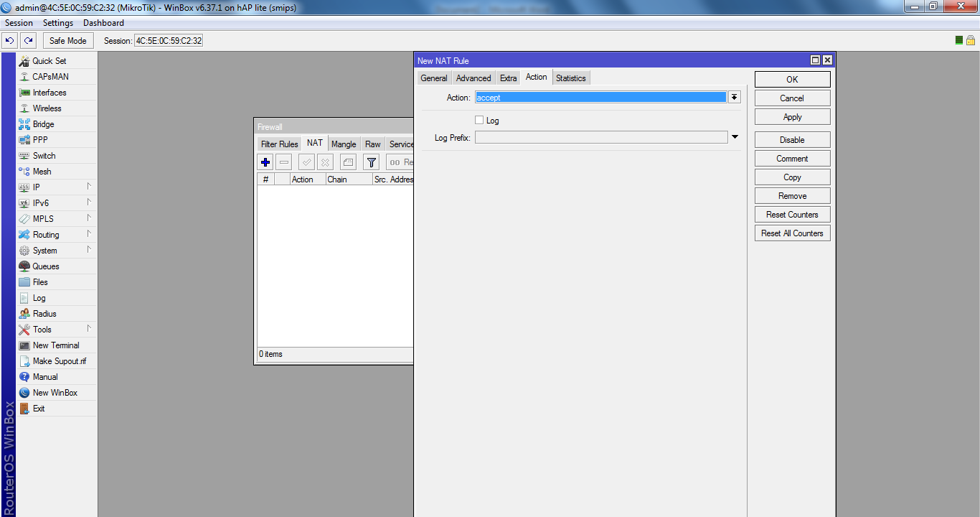The height and width of the screenshot is (517, 980).
Task: Click the remove (minus) icon in Firewall
Action: (284, 162)
